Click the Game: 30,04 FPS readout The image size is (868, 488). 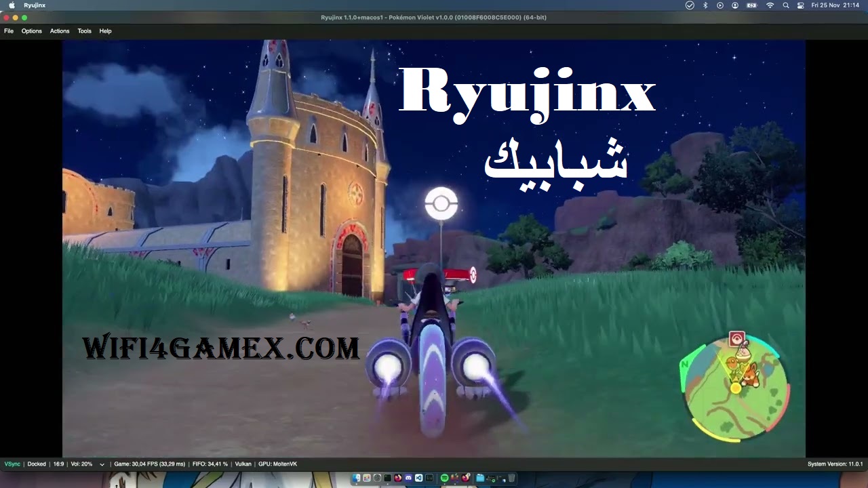(x=149, y=464)
